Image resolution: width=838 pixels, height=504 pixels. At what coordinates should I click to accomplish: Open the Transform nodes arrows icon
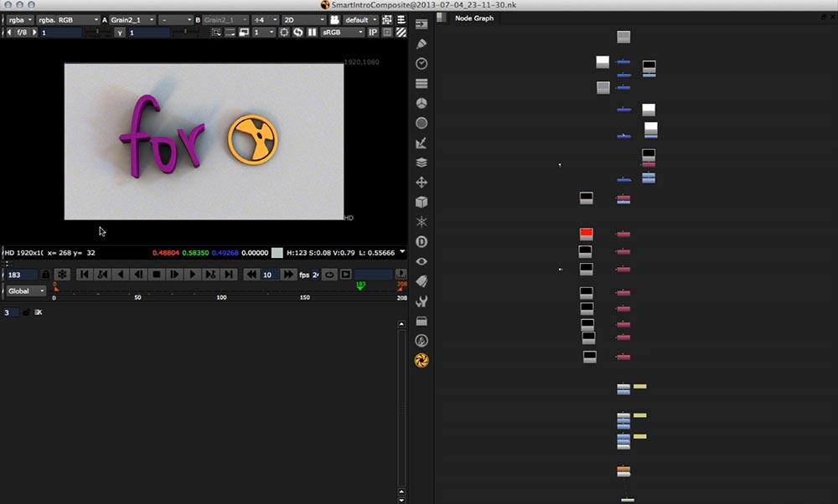pos(422,182)
